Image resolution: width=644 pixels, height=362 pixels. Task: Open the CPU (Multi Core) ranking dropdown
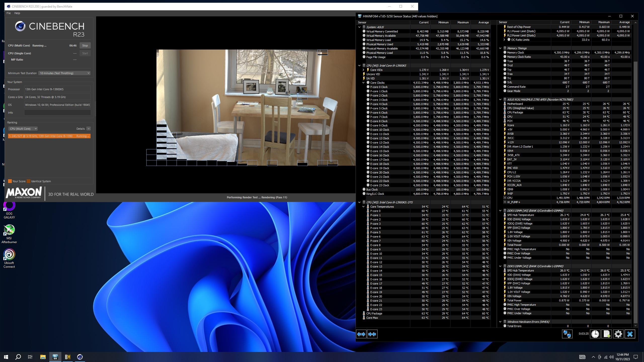point(23,129)
